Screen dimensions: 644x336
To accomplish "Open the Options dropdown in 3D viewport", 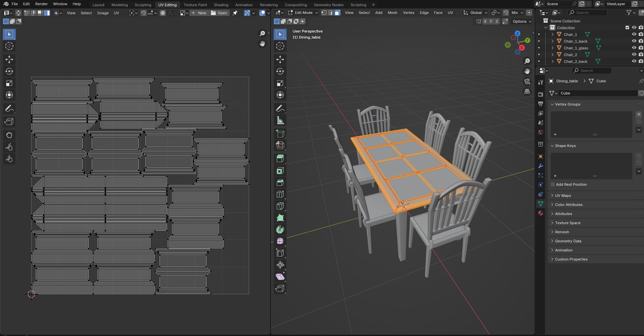I will (522, 21).
